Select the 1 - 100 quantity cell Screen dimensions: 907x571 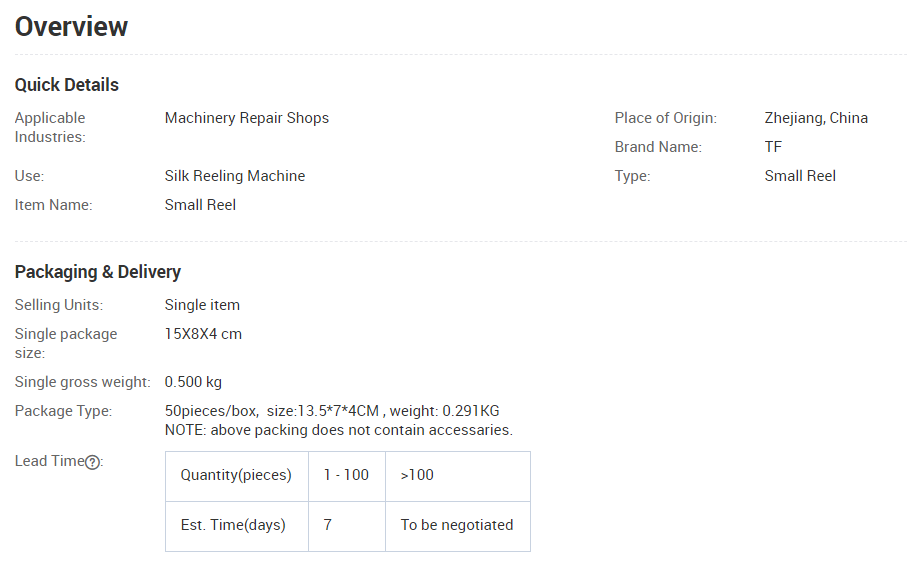(347, 476)
